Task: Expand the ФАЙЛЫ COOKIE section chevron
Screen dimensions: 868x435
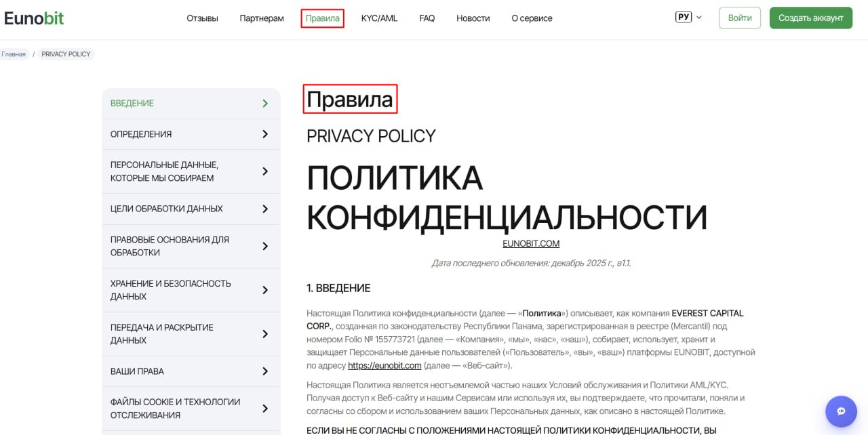Action: coord(265,409)
